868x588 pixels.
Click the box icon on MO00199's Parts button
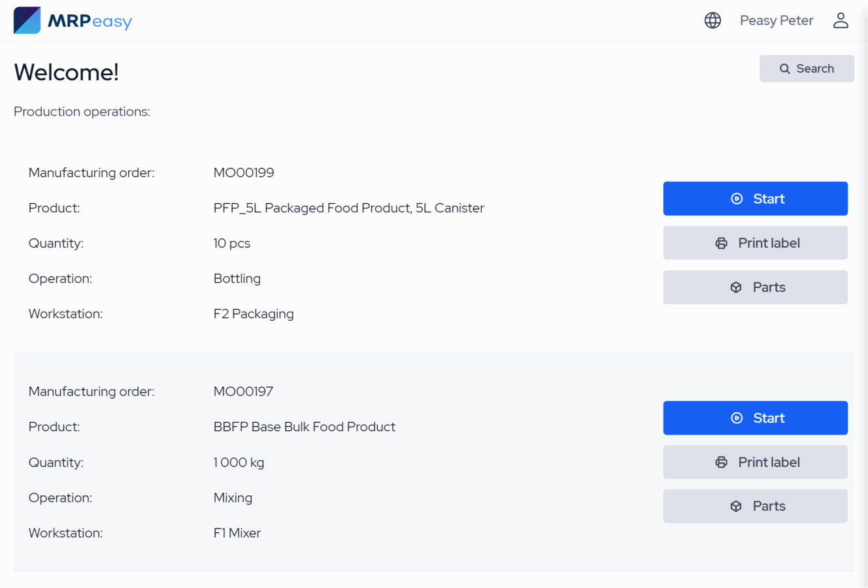click(736, 287)
